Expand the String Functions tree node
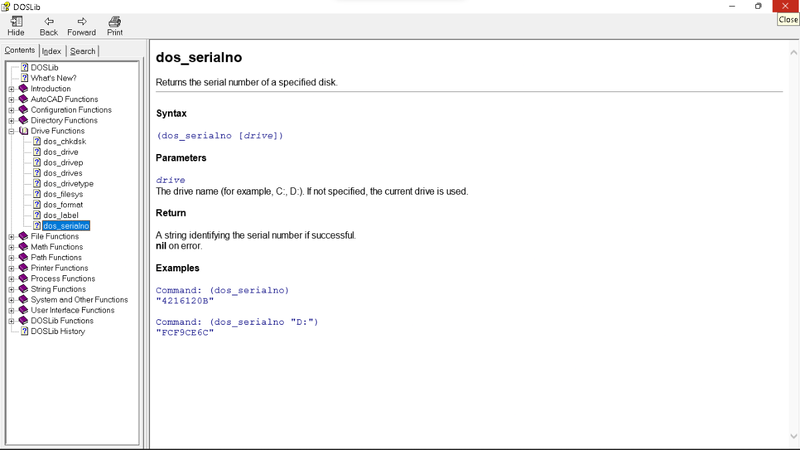This screenshot has width=800, height=450. coord(11,289)
